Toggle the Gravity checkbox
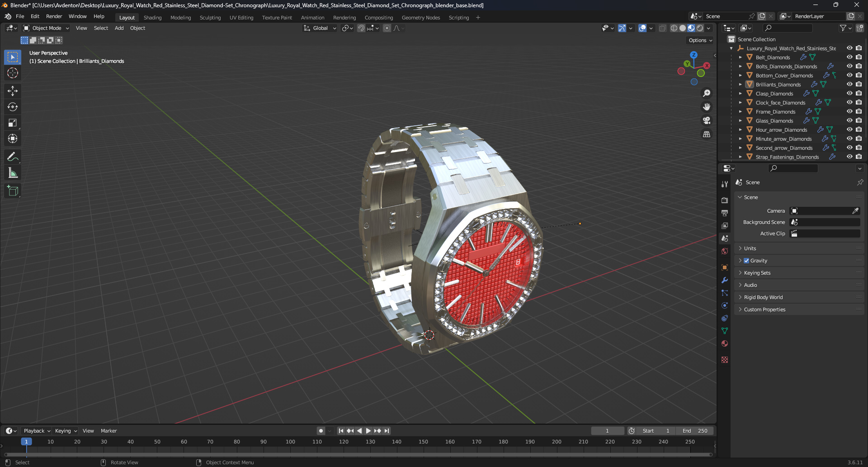This screenshot has width=868, height=467. (746, 261)
